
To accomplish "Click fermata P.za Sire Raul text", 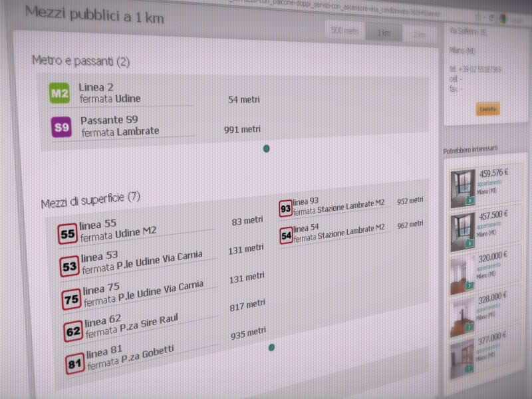I will point(132,326).
